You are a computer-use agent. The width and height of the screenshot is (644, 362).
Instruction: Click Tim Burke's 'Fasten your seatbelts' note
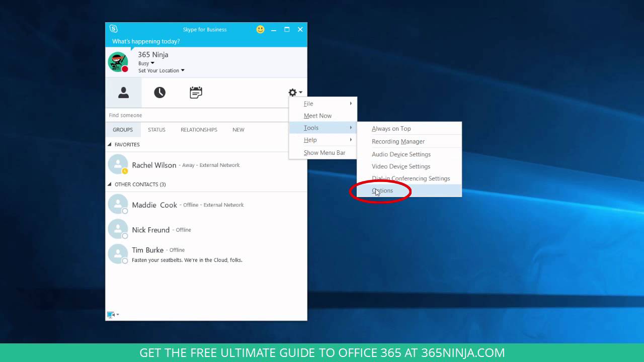pyautogui.click(x=187, y=260)
